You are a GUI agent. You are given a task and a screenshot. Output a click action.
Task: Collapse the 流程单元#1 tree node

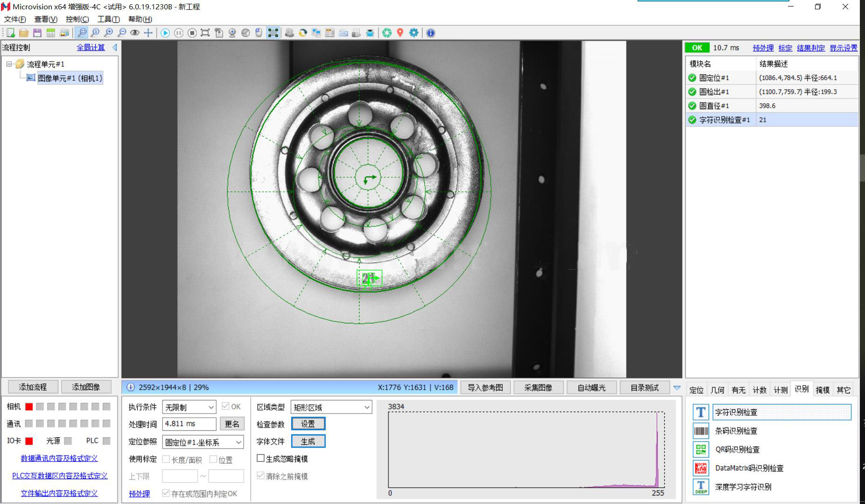tap(9, 64)
